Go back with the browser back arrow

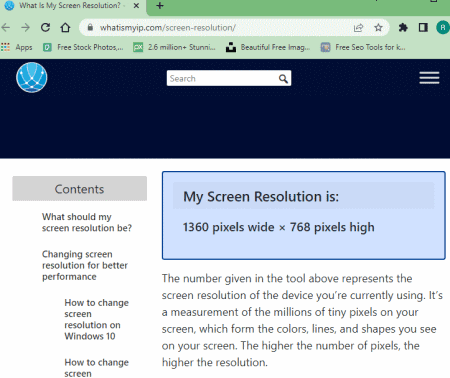(x=6, y=28)
